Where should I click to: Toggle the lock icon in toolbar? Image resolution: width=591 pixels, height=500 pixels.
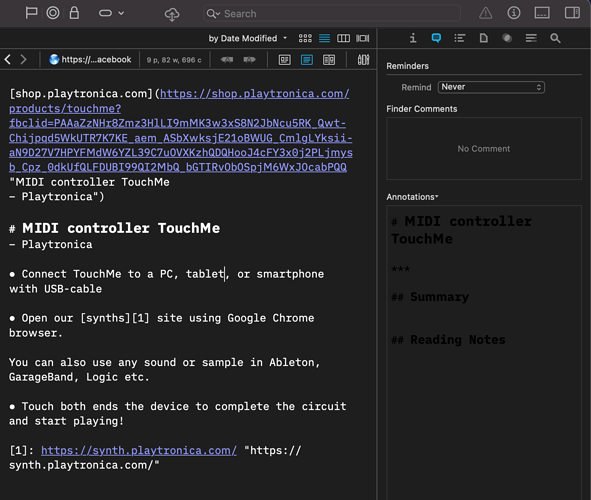pos(74,13)
